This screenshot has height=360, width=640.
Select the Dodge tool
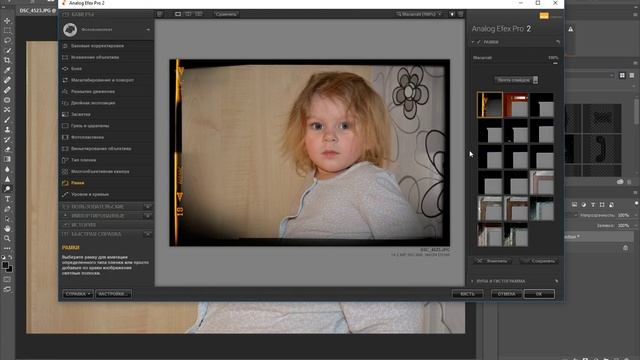click(7, 189)
